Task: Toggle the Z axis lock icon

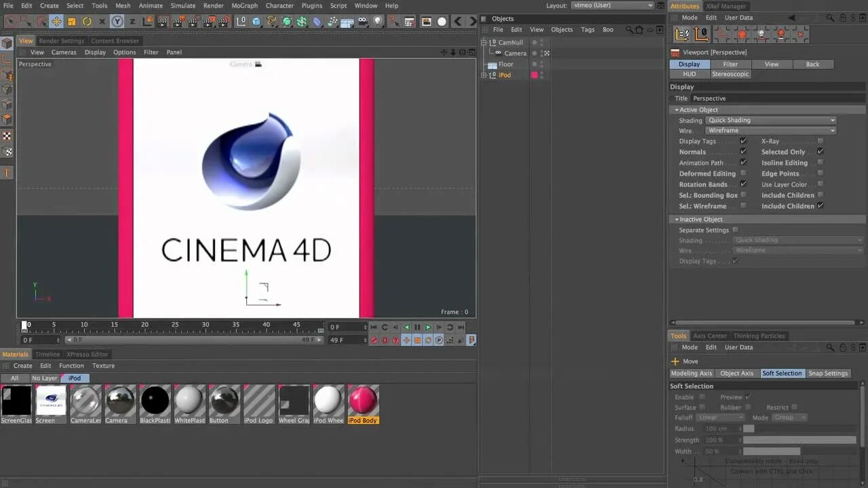Action: coord(132,22)
